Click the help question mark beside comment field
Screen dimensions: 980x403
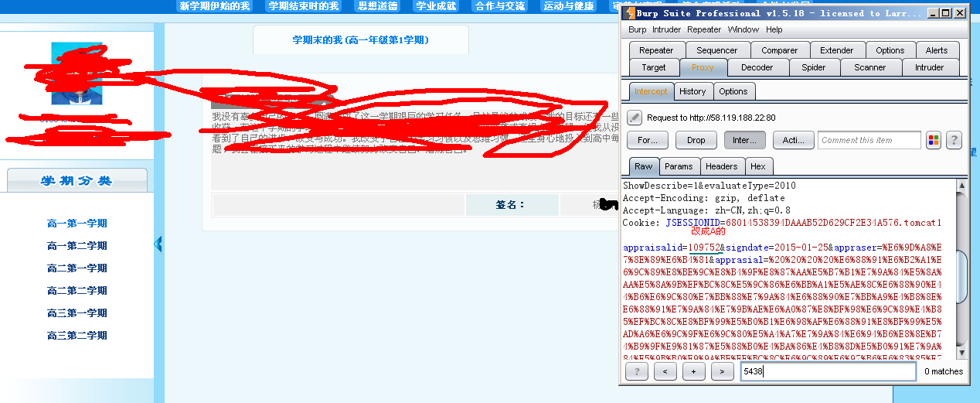[x=954, y=140]
